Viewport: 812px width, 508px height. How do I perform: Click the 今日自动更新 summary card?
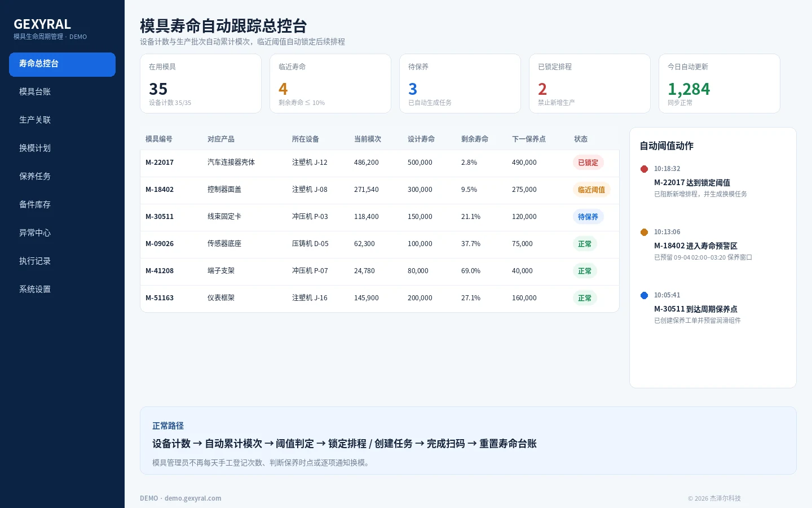(720, 84)
